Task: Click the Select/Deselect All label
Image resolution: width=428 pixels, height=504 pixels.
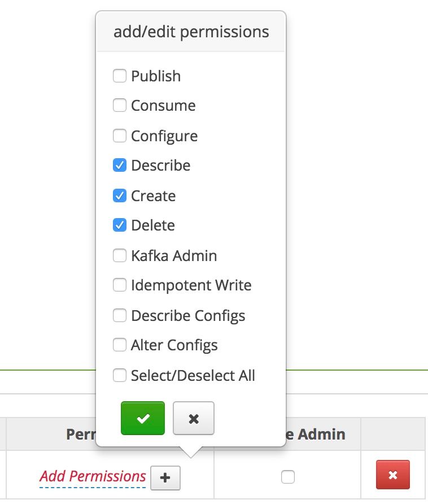Action: [x=193, y=376]
